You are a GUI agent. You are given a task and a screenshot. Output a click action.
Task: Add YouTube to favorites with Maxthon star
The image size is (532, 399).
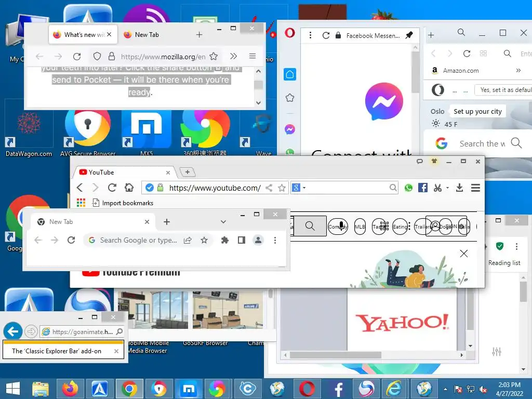pyautogui.click(x=282, y=188)
